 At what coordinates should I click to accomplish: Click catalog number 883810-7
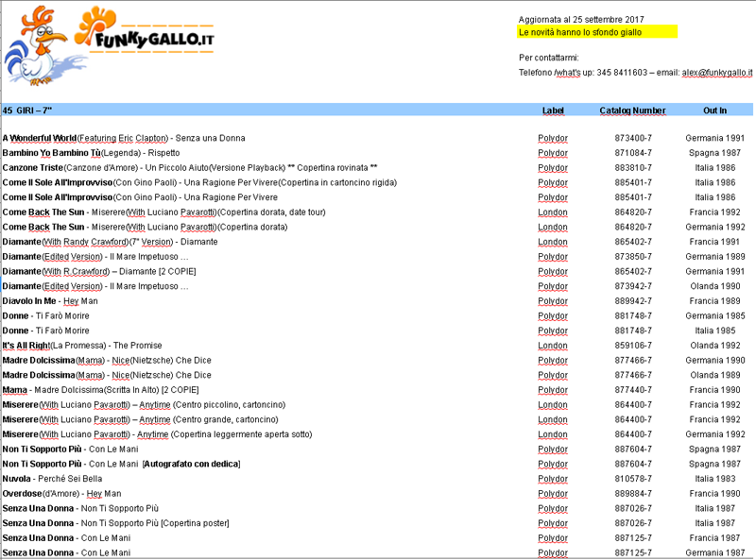pyautogui.click(x=633, y=168)
